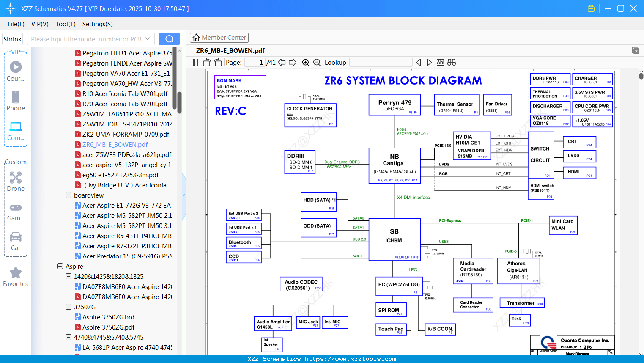
Task: Click the page number field
Action: (255, 63)
